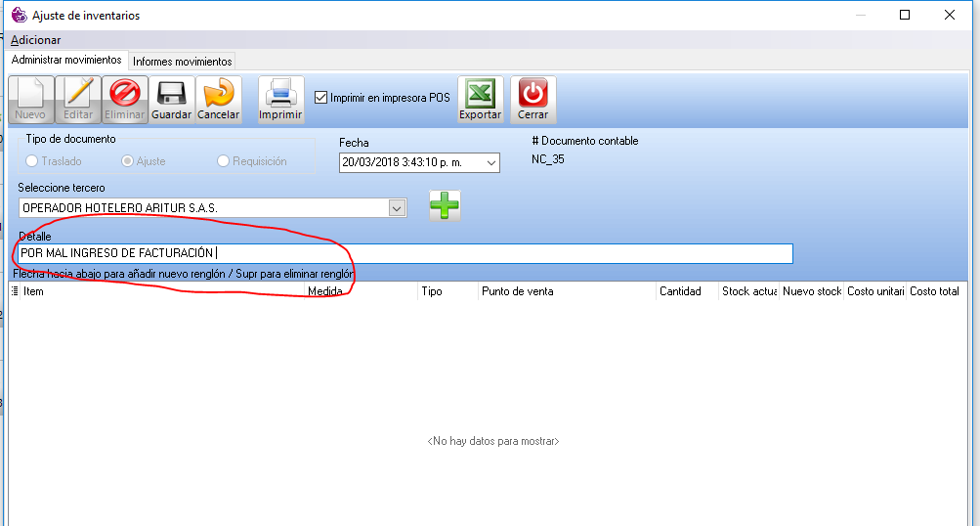Image resolution: width=980 pixels, height=526 pixels.
Task: Add a tercero with green plus icon
Action: [x=445, y=205]
